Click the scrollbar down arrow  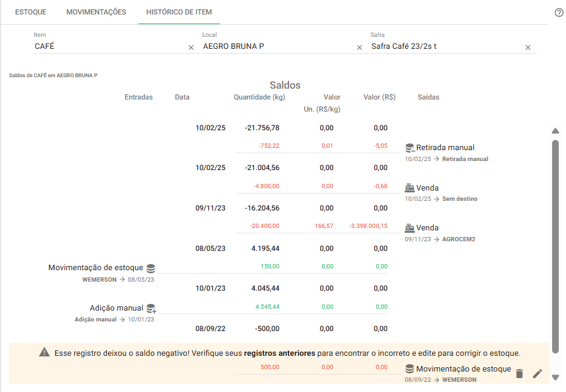coord(556,378)
